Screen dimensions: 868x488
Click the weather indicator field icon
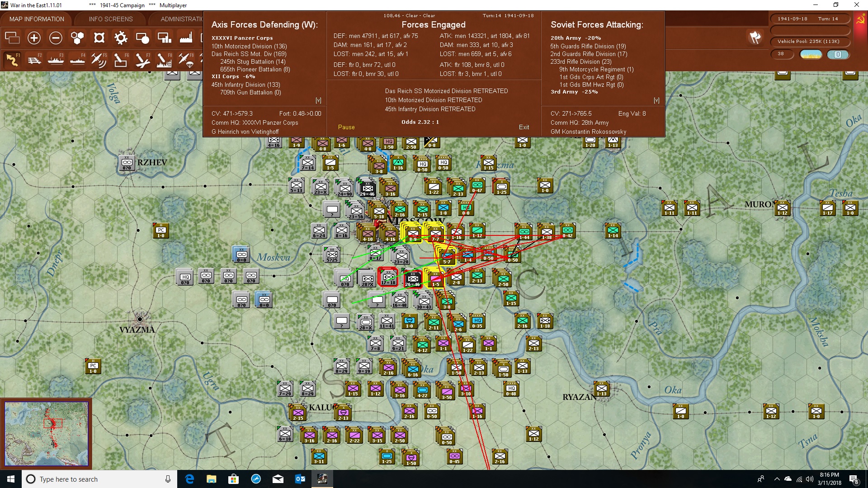[x=811, y=54]
